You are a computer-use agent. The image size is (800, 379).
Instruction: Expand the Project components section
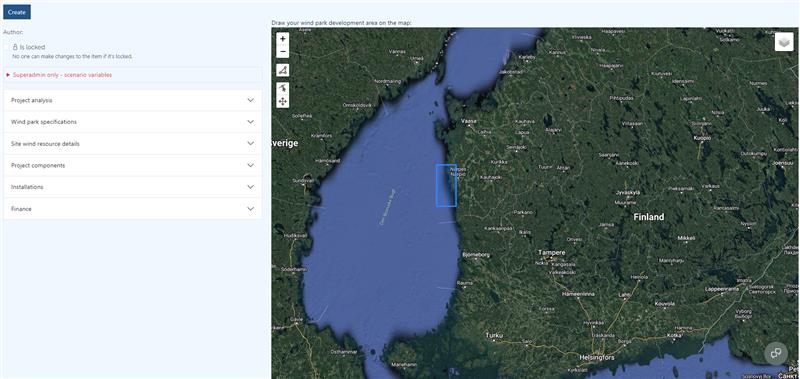pyautogui.click(x=133, y=166)
